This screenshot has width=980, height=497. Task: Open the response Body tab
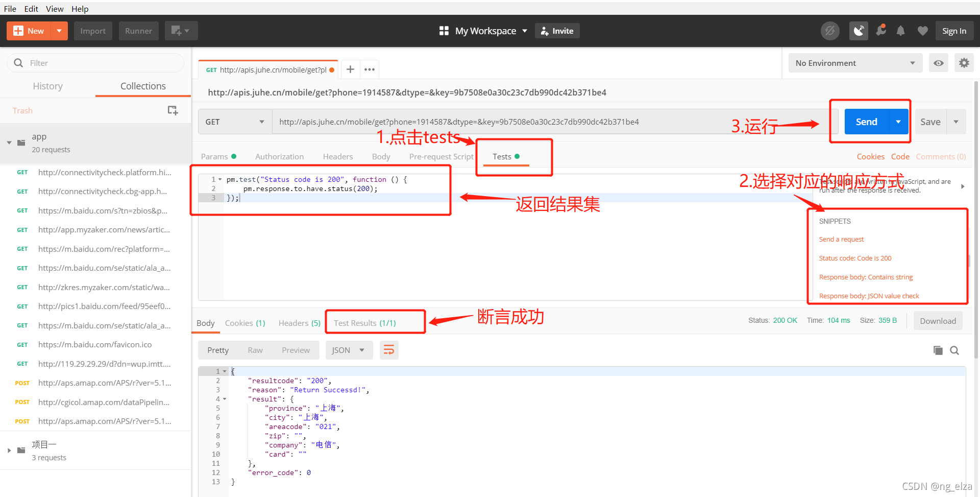(205, 323)
